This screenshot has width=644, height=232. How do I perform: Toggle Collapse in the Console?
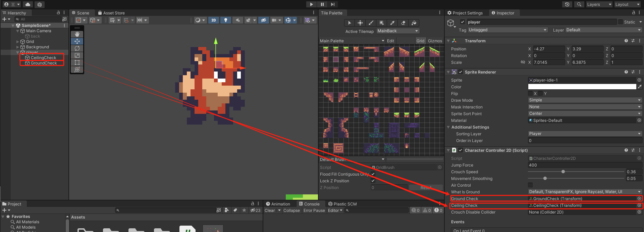(291, 211)
